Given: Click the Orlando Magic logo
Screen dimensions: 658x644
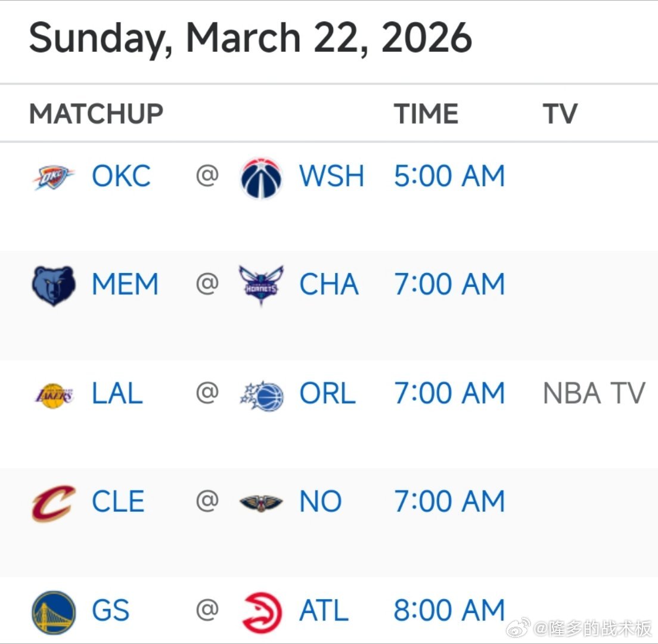Looking at the screenshot, I should (x=261, y=395).
